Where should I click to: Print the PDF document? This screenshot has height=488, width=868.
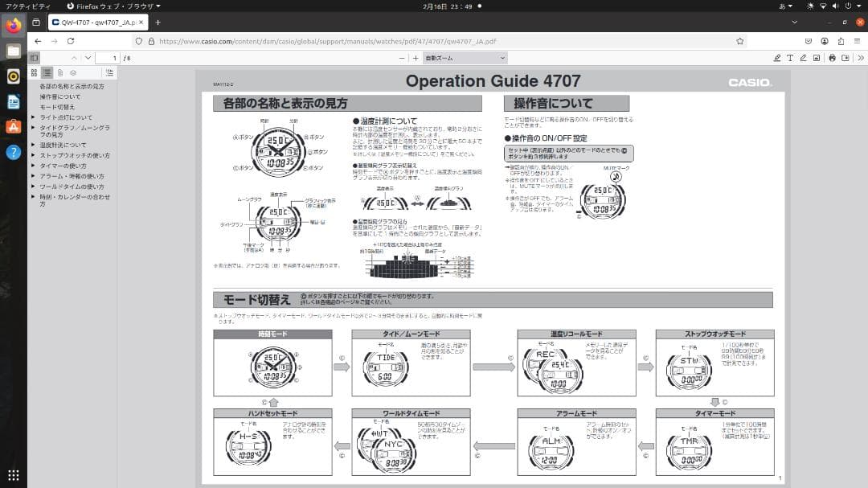tap(832, 58)
